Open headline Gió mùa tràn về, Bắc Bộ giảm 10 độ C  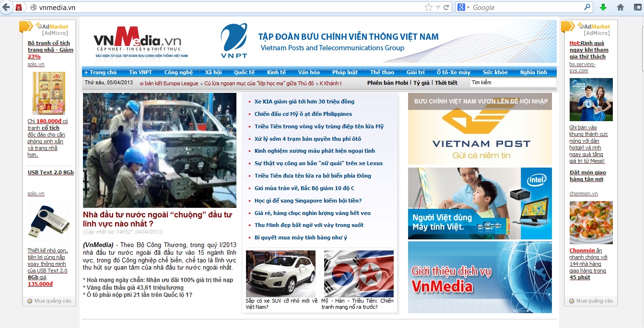coord(304,188)
